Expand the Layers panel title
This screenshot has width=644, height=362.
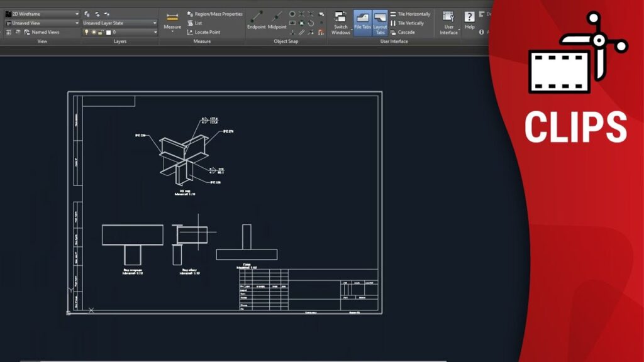click(119, 41)
